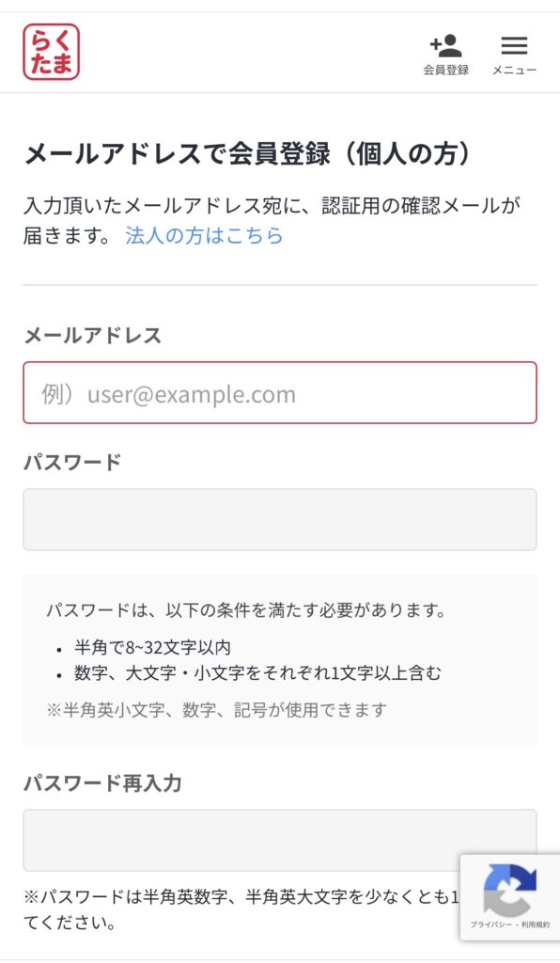Image resolution: width=560 pixels, height=963 pixels.
Task: Click the らくたま logo
Action: 52,53
